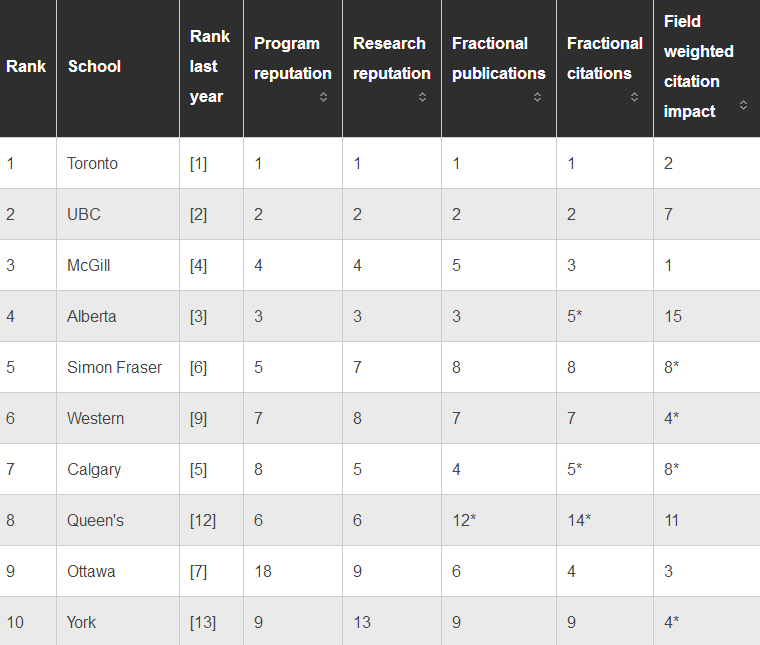The image size is (760, 645).
Task: Select the Toronto school cell
Action: coord(118,163)
